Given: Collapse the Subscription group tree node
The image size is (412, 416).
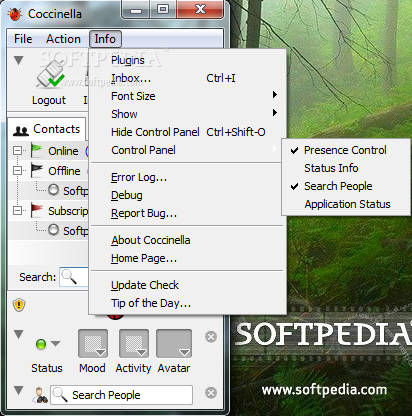Looking at the screenshot, I should (17, 211).
